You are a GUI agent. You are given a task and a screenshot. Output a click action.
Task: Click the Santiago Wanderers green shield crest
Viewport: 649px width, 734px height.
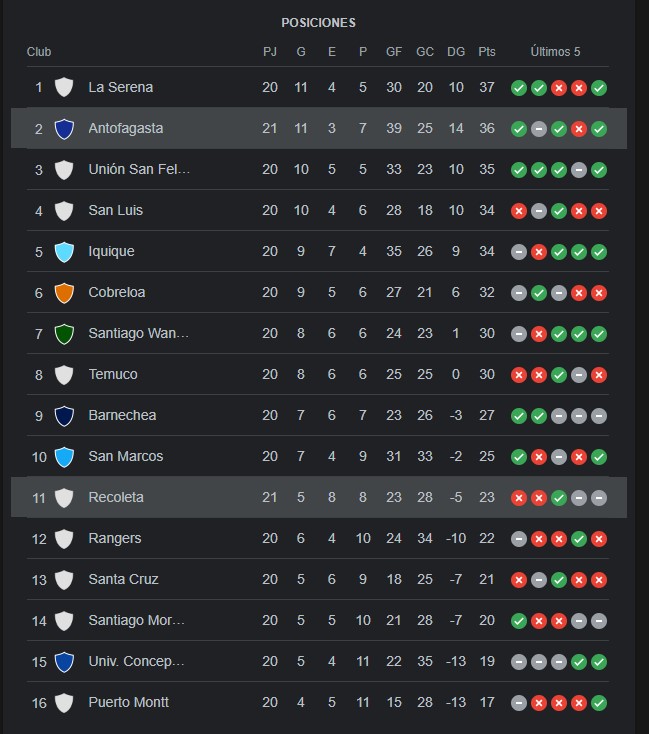click(64, 334)
